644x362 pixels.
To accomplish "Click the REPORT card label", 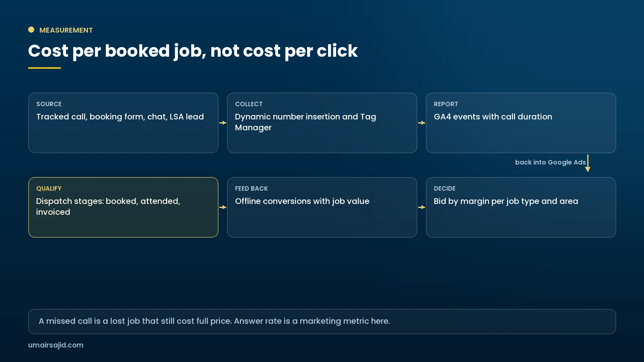I will 446,104.
